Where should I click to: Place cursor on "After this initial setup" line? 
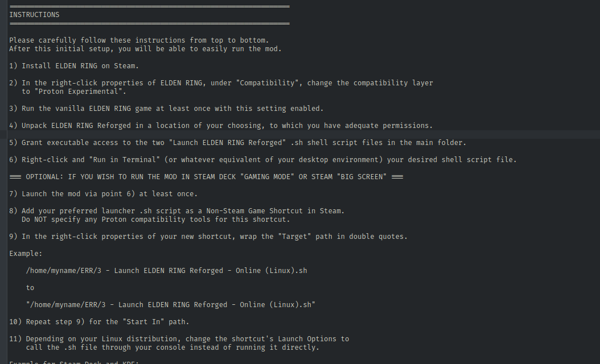pos(145,49)
